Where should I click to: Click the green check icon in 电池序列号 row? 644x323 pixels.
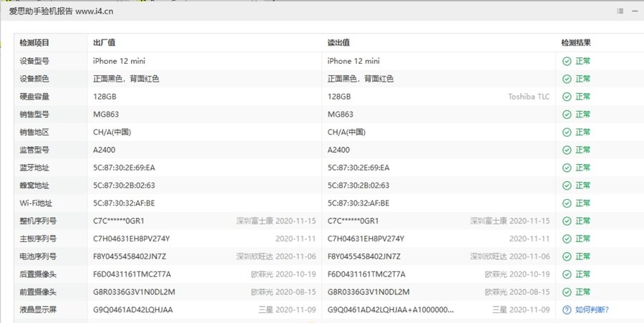[567, 256]
